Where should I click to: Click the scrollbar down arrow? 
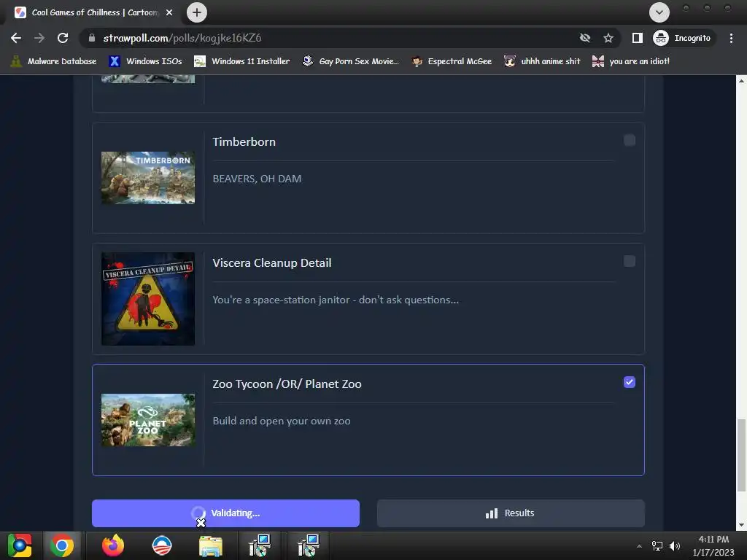741,525
